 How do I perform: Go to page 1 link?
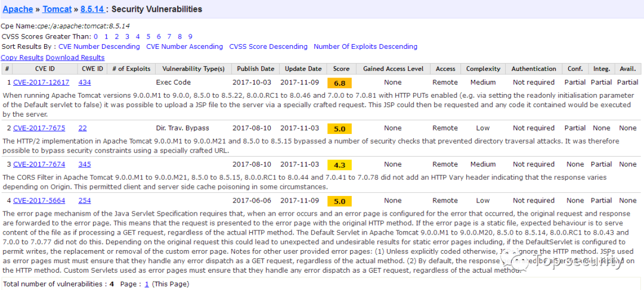click(147, 284)
